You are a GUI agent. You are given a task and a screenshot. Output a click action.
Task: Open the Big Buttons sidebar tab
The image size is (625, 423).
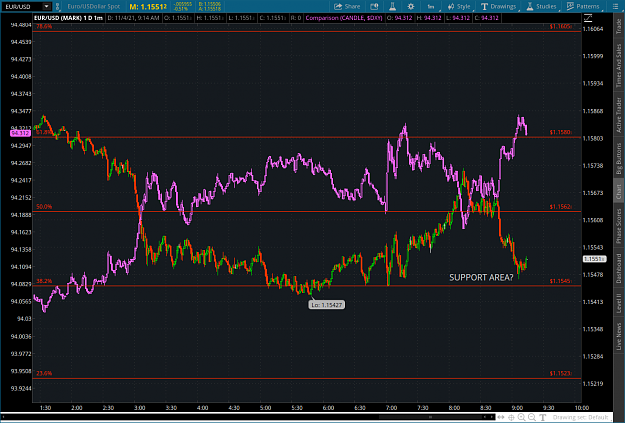click(x=619, y=158)
